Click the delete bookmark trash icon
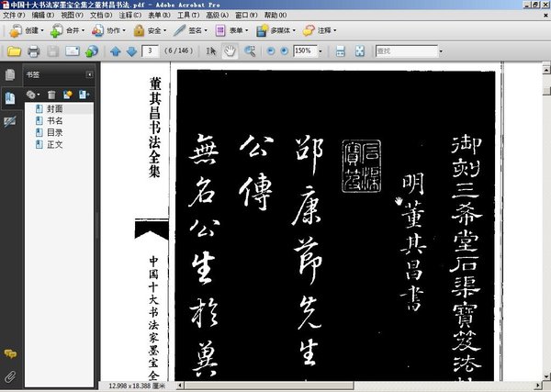This screenshot has height=392, width=551. [x=51, y=95]
